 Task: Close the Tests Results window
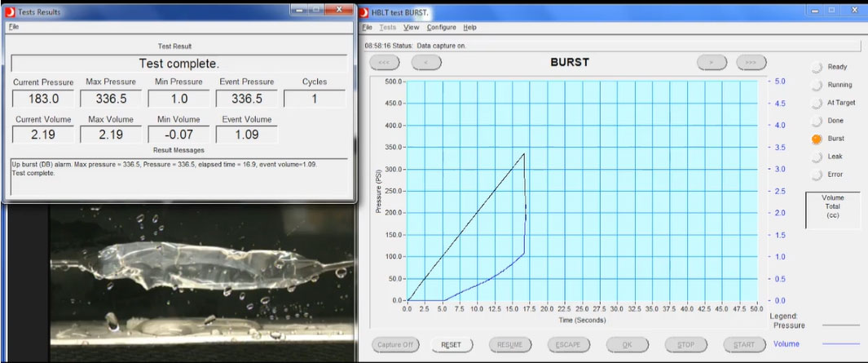click(x=339, y=10)
